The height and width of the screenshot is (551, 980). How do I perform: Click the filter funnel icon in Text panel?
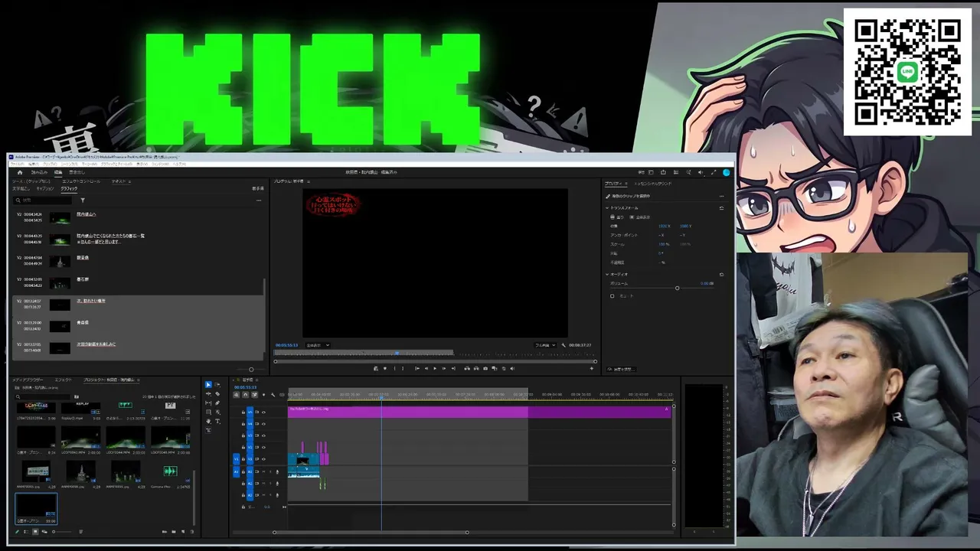(x=83, y=201)
